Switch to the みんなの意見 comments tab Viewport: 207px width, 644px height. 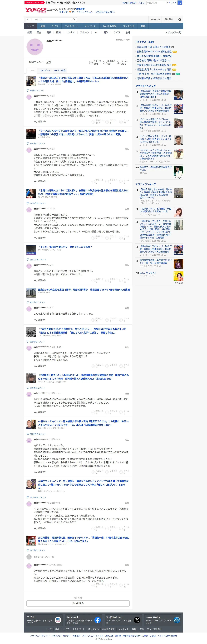pyautogui.click(x=60, y=70)
